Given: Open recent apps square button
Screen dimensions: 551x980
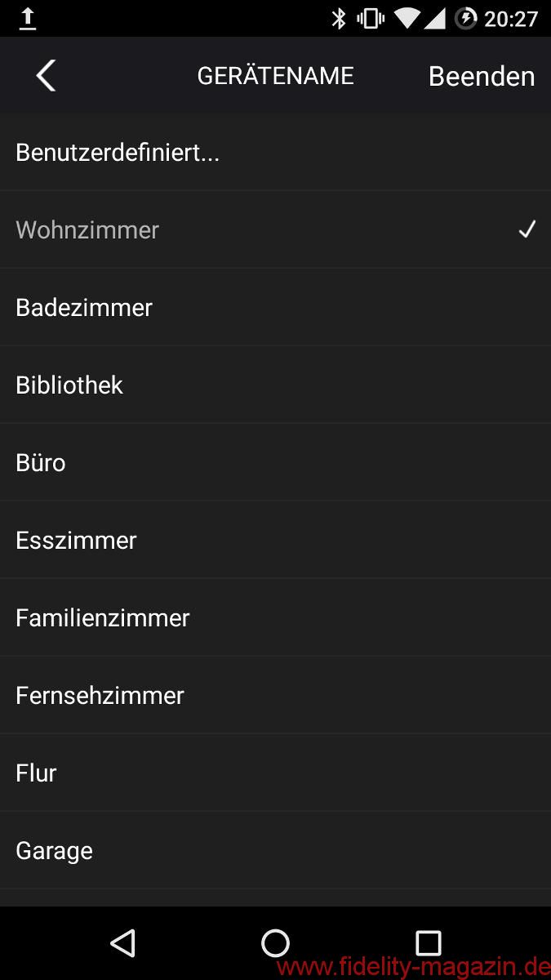Looking at the screenshot, I should tap(428, 942).
